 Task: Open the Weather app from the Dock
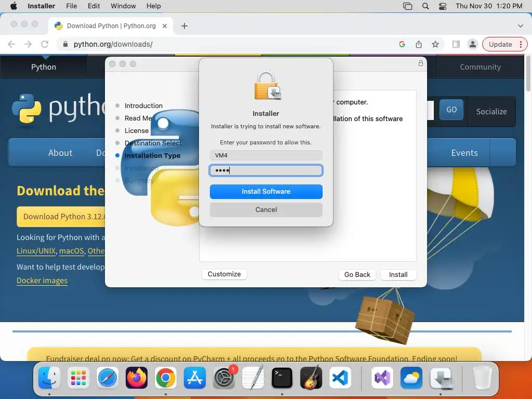(411, 378)
